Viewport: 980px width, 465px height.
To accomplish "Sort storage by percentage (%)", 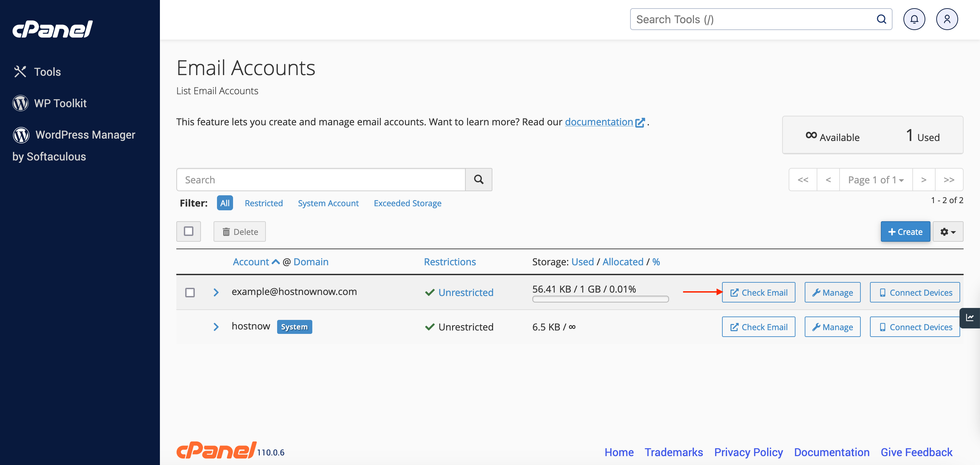I will click(x=656, y=262).
